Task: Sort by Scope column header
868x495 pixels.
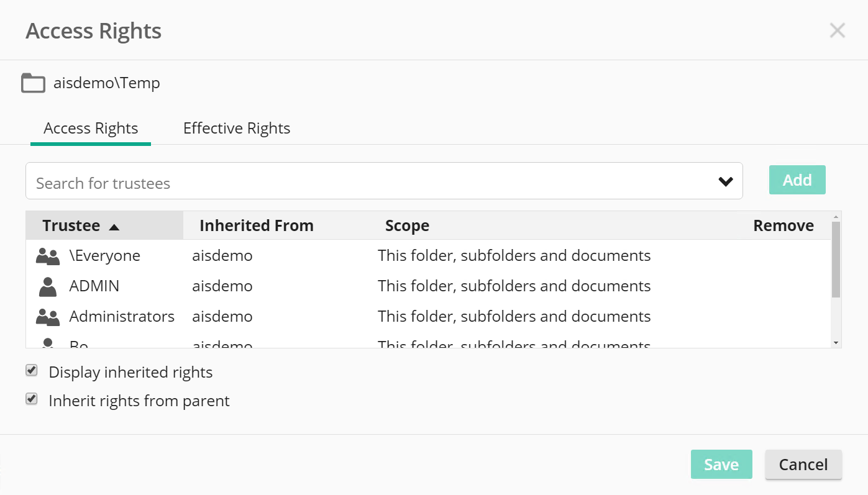Action: point(407,225)
